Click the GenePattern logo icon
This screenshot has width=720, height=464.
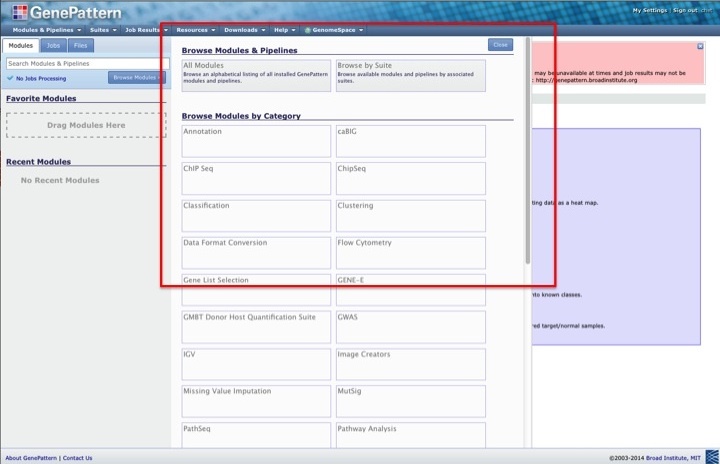click(x=20, y=12)
